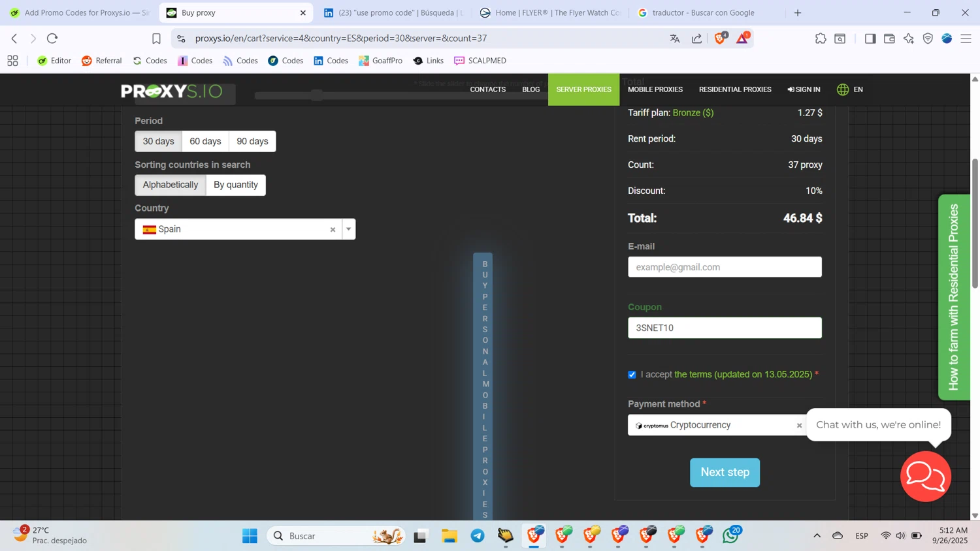Click the share page icon

pyautogui.click(x=697, y=39)
